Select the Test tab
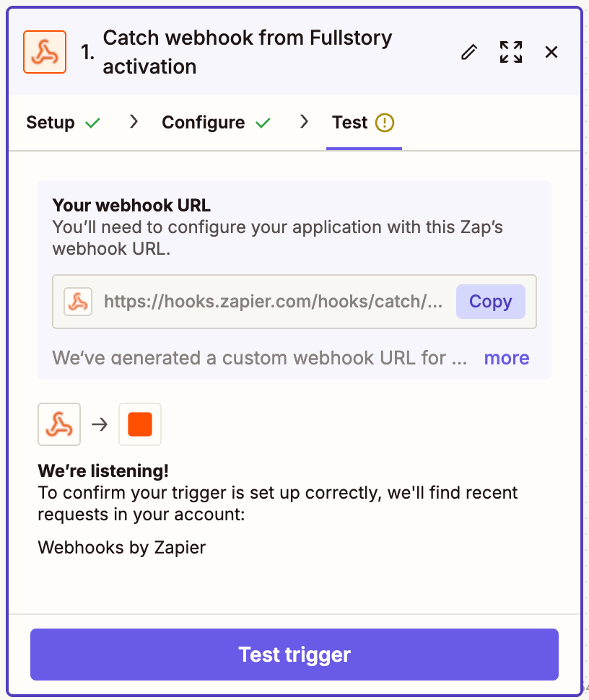 point(350,123)
